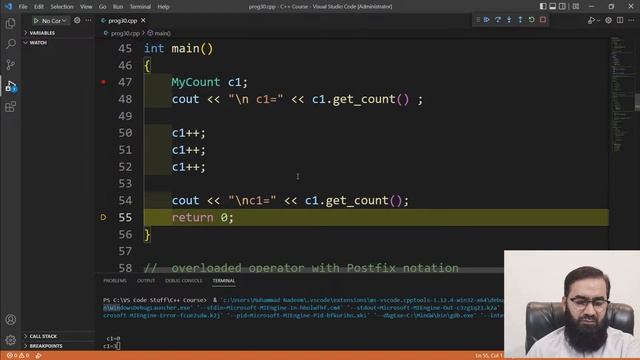640x360 pixels.
Task: Click the green Start Debugging play arrow
Action: tap(36, 20)
